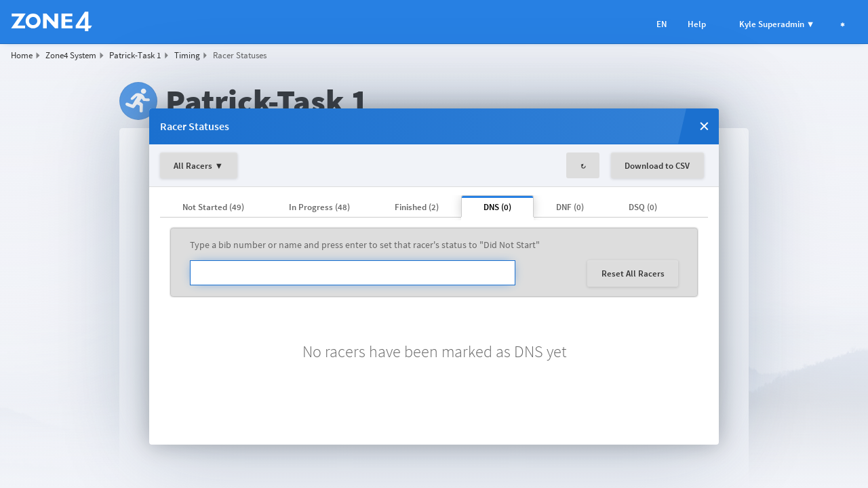The height and width of the screenshot is (488, 868).
Task: Click the asterisk icon in the top bar
Action: [842, 24]
